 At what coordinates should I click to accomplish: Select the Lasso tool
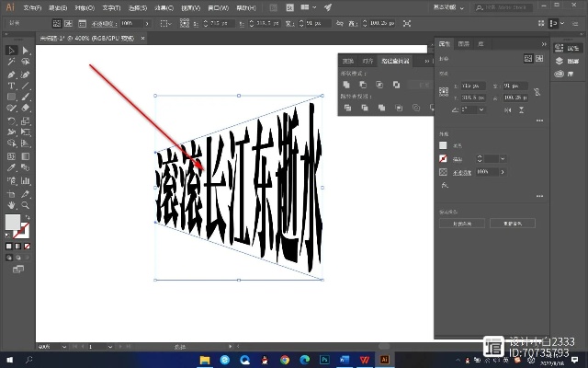(x=26, y=62)
